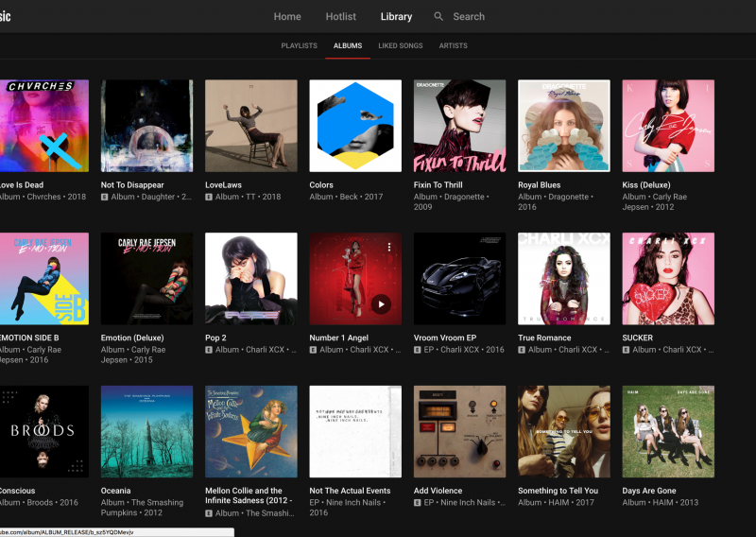Image resolution: width=756 pixels, height=537 pixels.
Task: Click "Album • Broods • 2016" subtitle
Action: (39, 503)
